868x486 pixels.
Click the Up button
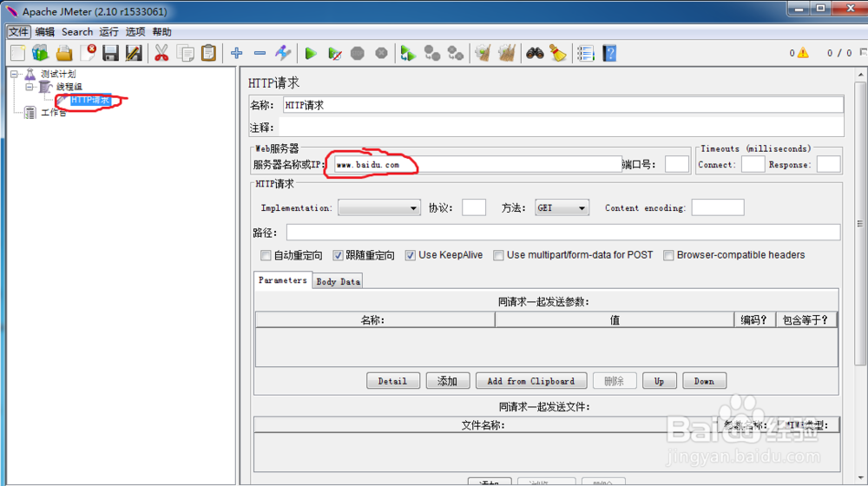tap(659, 381)
